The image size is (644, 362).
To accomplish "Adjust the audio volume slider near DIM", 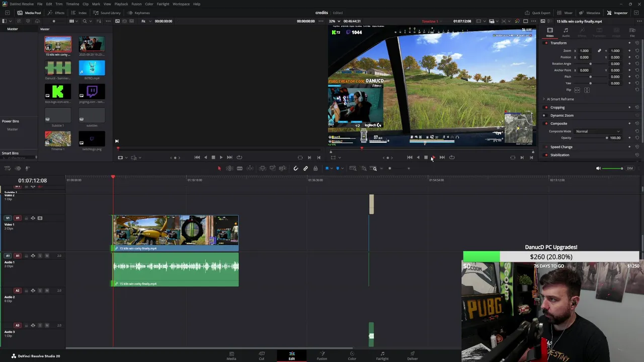I will click(612, 168).
